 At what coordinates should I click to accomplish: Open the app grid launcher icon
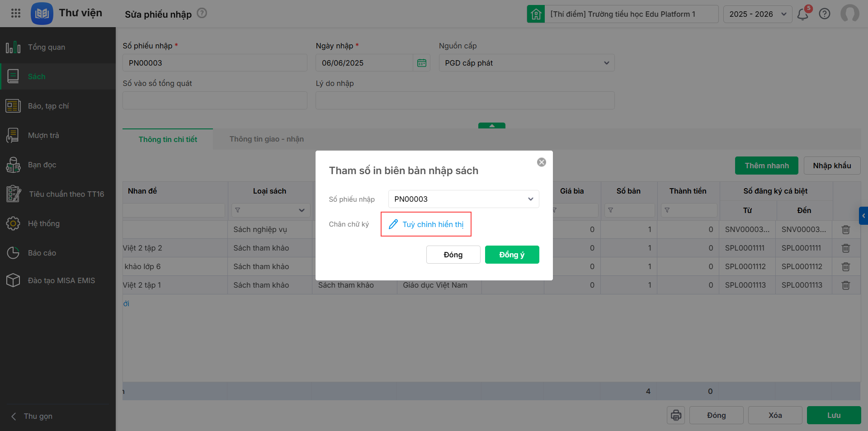[16, 13]
